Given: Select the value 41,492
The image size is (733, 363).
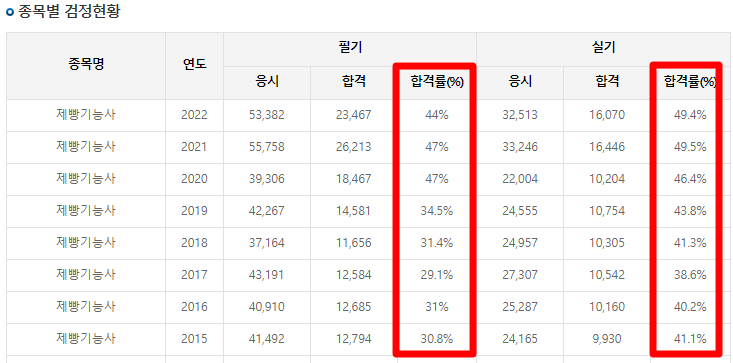Looking at the screenshot, I should point(266,339).
